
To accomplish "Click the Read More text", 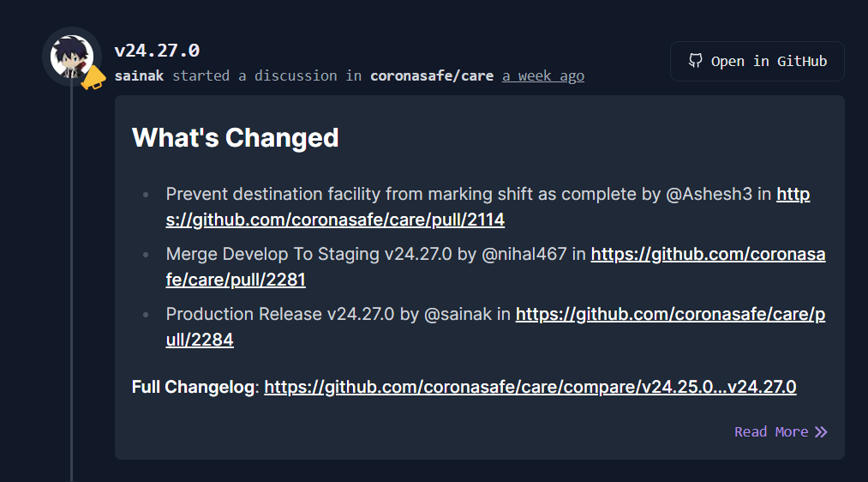I will [770, 432].
